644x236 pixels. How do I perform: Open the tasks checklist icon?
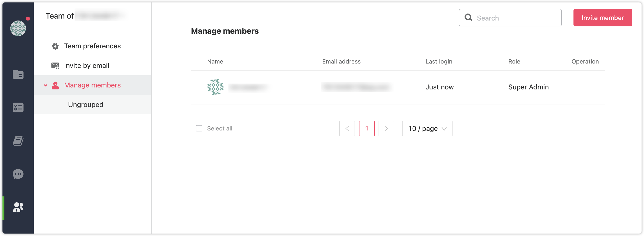tap(18, 107)
